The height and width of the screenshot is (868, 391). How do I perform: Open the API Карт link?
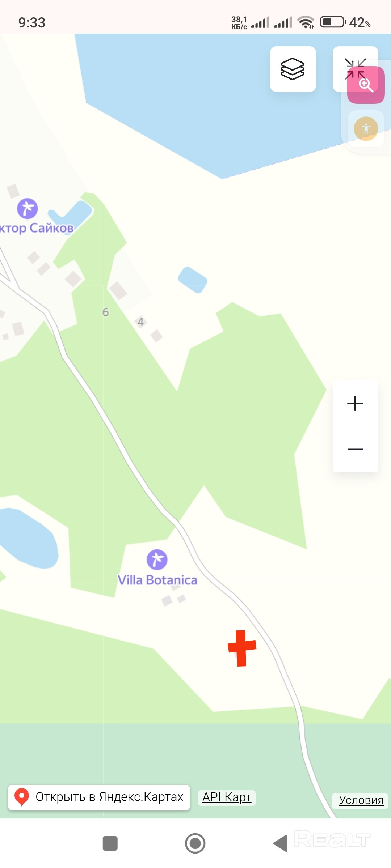tap(227, 797)
